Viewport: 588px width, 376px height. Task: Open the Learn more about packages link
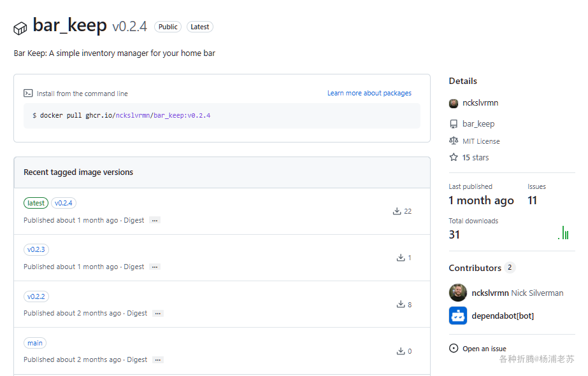pyautogui.click(x=369, y=93)
